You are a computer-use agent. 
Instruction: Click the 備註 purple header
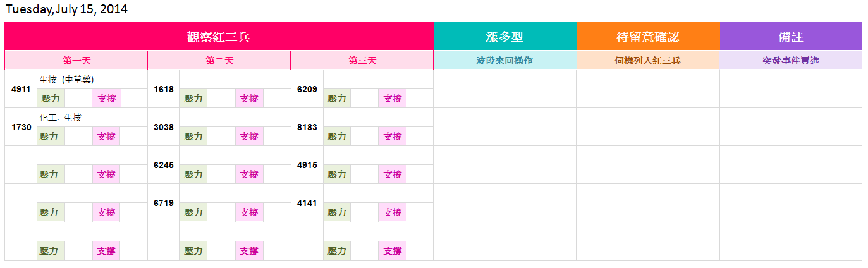[791, 37]
